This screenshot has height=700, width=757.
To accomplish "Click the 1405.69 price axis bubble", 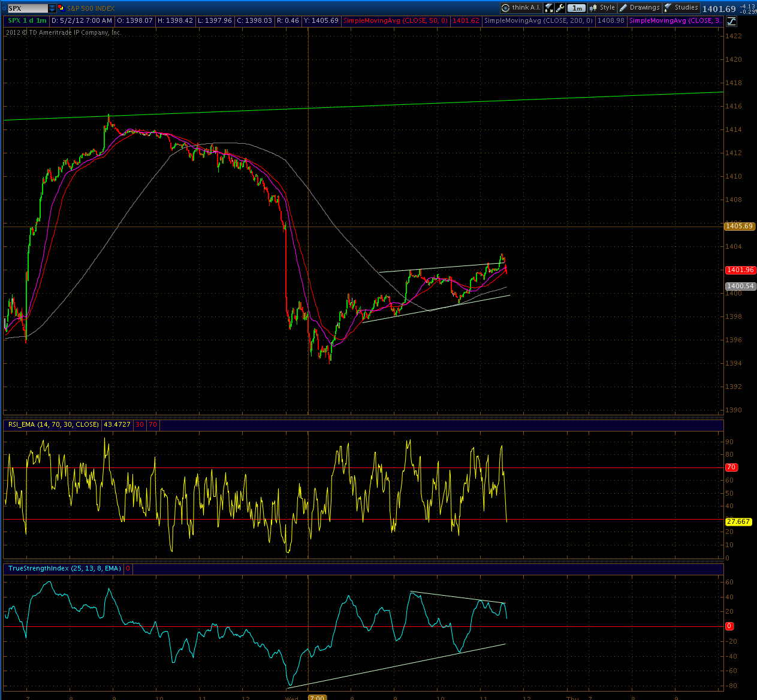I will point(740,227).
